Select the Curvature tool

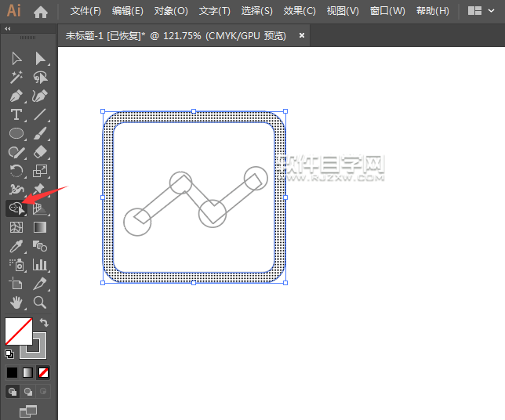[x=40, y=96]
